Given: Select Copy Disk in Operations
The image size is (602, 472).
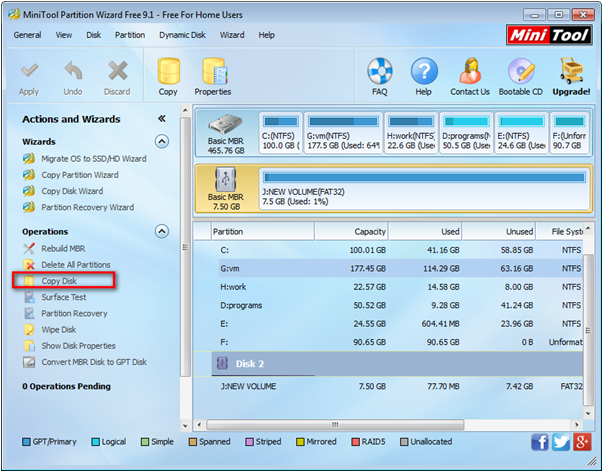Looking at the screenshot, I should pos(59,281).
